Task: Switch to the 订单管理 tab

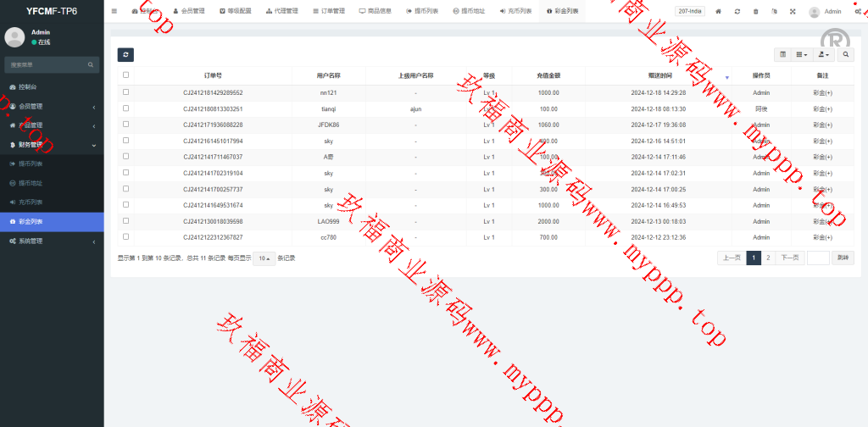Action: 328,11
